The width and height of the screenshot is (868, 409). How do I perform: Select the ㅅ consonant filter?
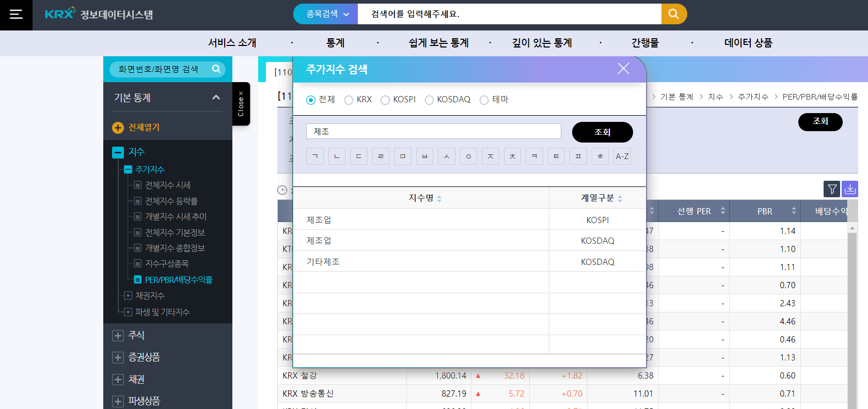click(447, 156)
